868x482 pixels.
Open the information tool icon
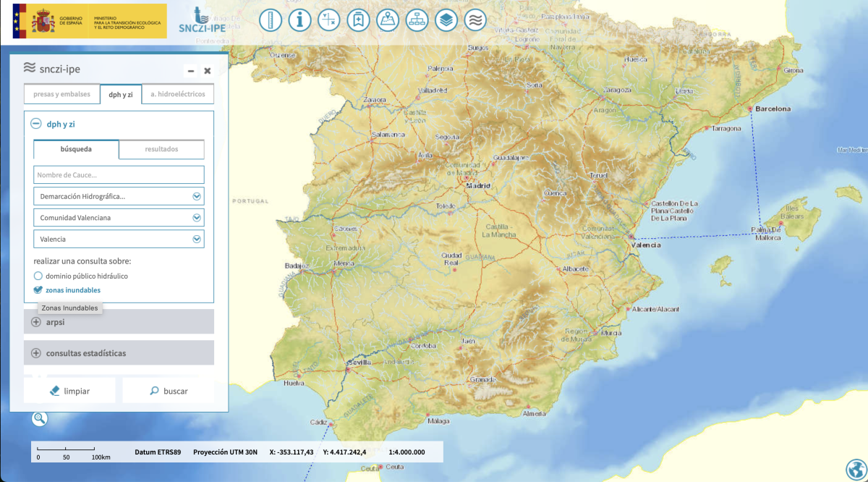(x=299, y=20)
